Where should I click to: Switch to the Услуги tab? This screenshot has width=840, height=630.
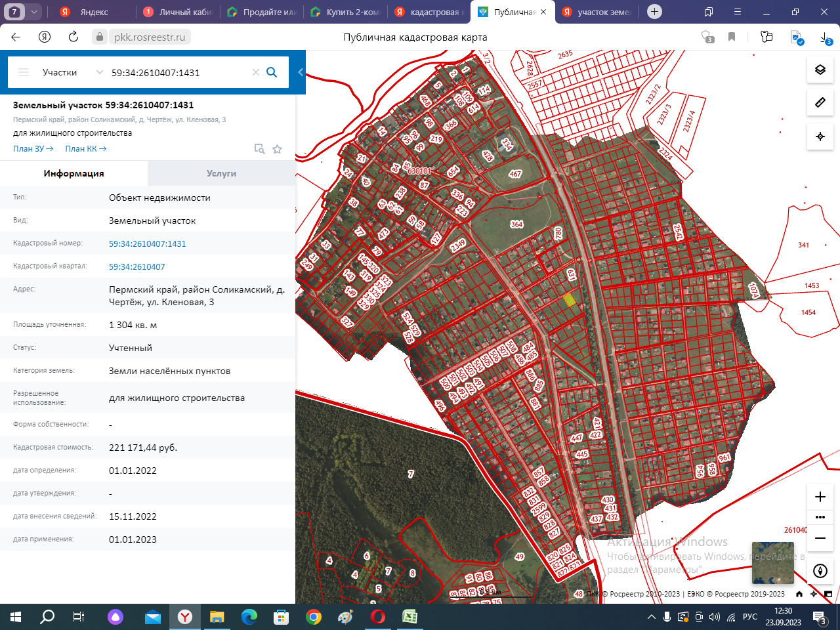(x=221, y=173)
